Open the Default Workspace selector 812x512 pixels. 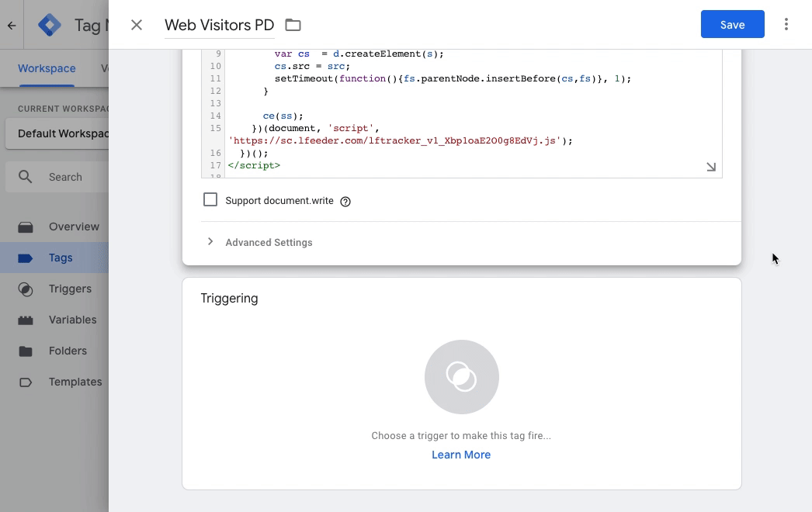pos(57,133)
